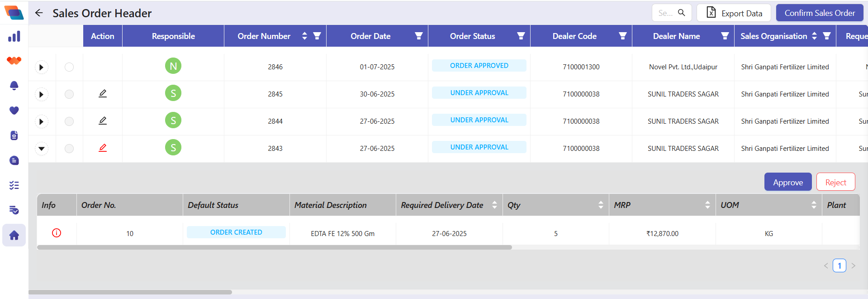The height and width of the screenshot is (299, 868).
Task: Click the detail table horizontal scrollbar
Action: point(275,247)
